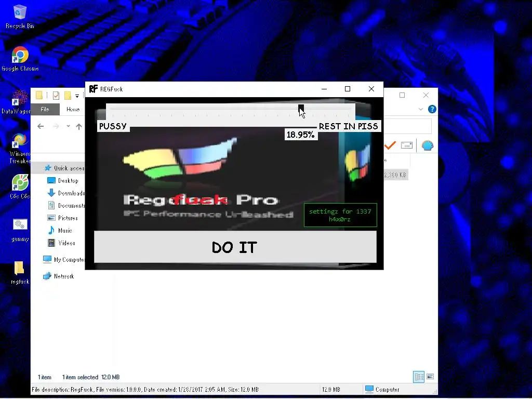Select Network in the navigation pane
The height and width of the screenshot is (399, 532).
click(x=58, y=276)
